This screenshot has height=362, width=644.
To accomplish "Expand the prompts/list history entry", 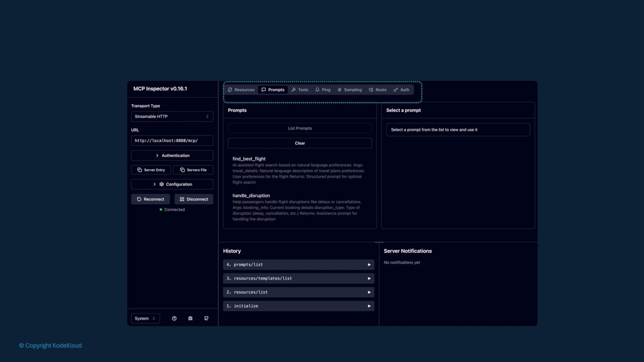I will coord(299,265).
